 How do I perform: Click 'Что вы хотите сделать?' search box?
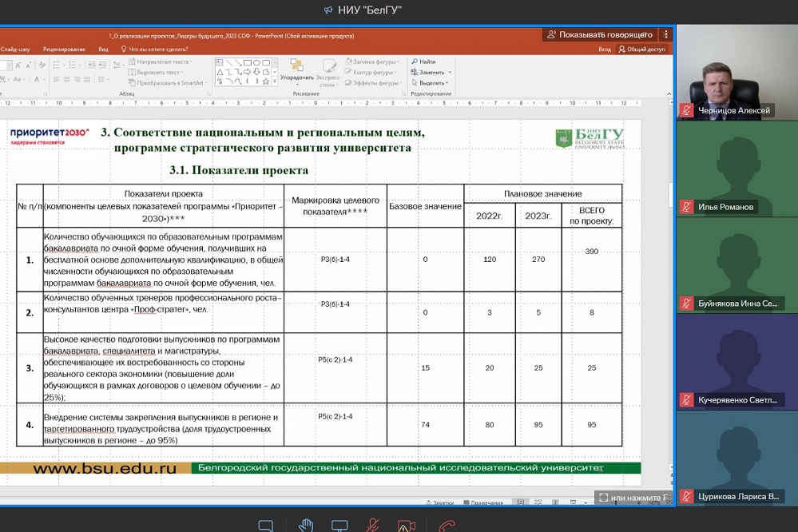tap(154, 50)
